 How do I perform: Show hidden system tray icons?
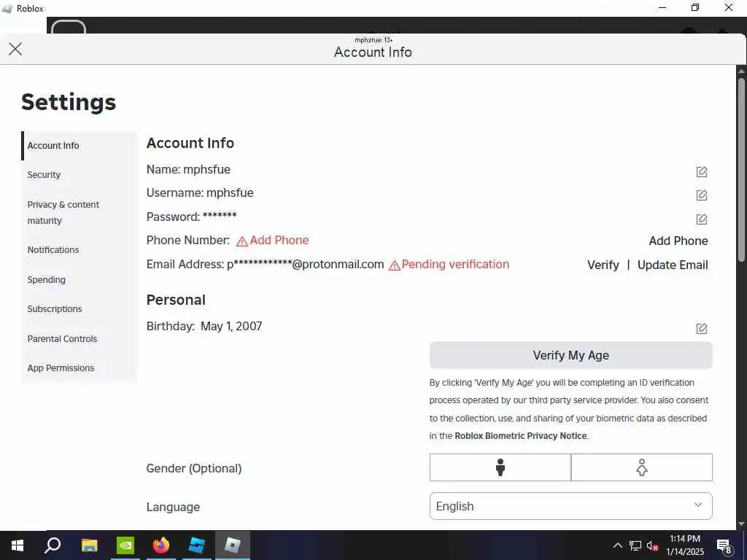tap(617, 545)
